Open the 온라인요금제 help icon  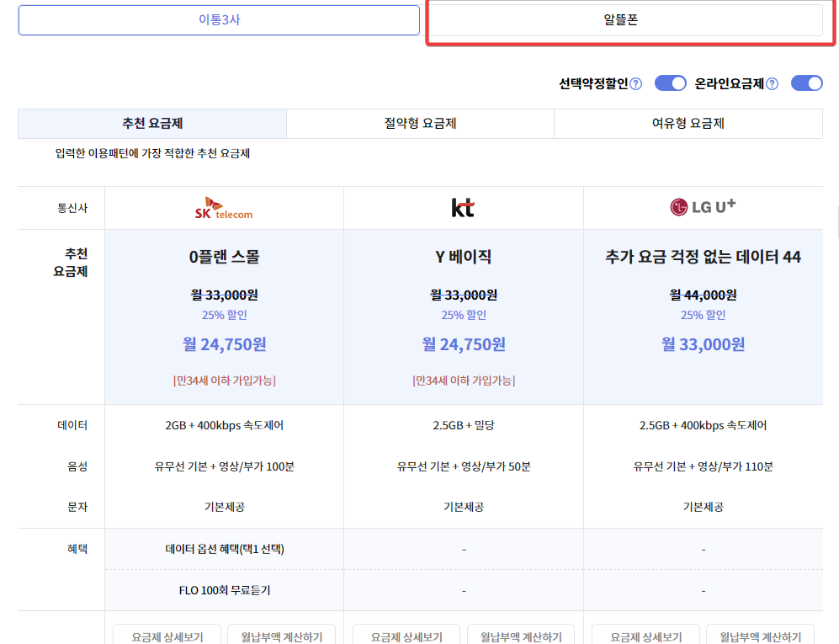pos(773,84)
